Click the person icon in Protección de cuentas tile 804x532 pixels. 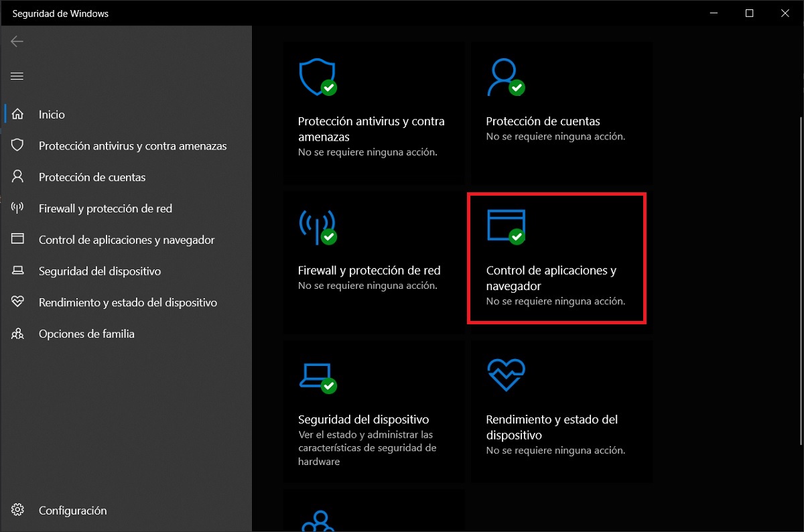point(505,76)
